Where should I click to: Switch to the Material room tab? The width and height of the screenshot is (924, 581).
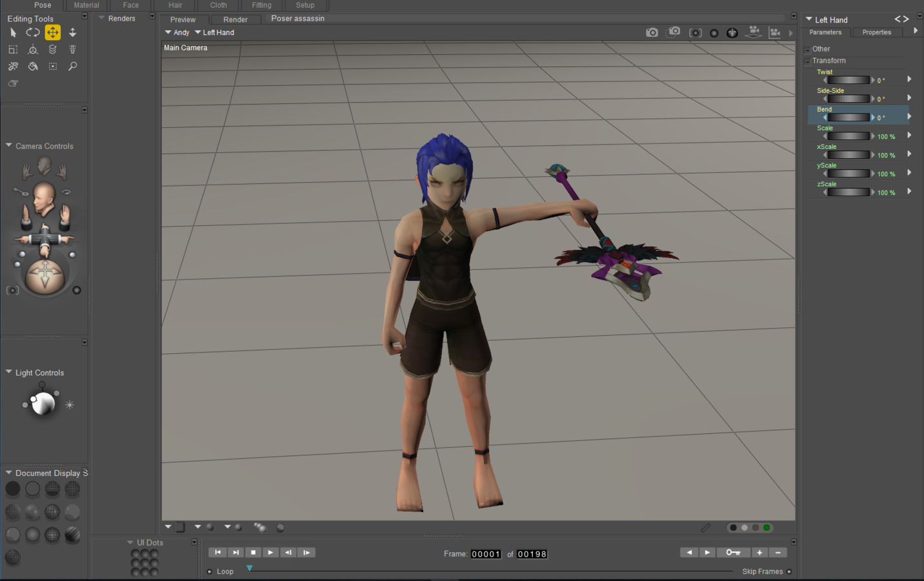[86, 5]
